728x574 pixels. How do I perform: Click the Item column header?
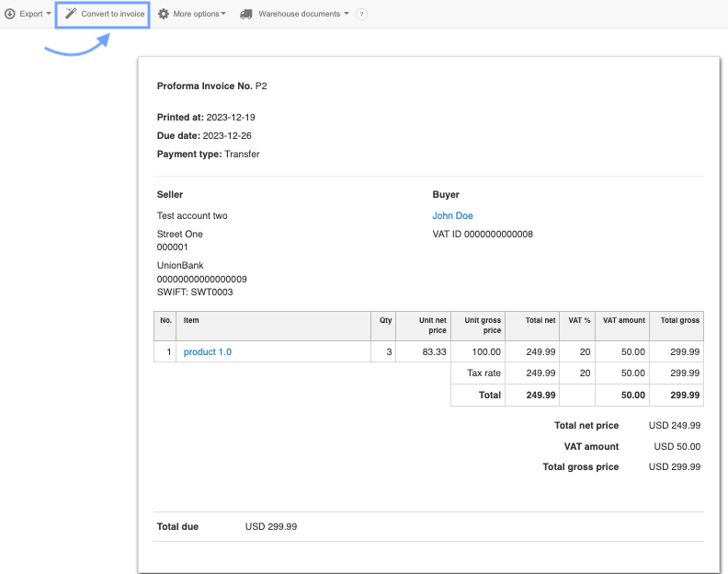click(x=191, y=320)
